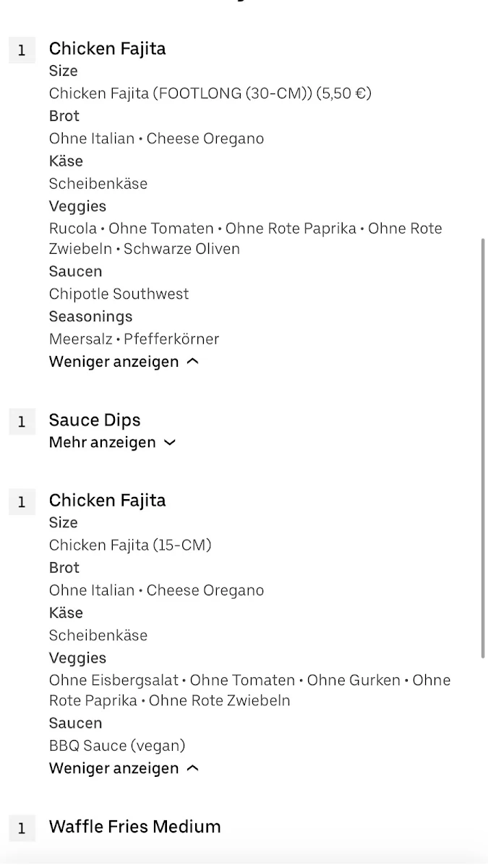Click the down chevron next to Mehr anzeigen
This screenshot has width=488, height=868.
170,443
